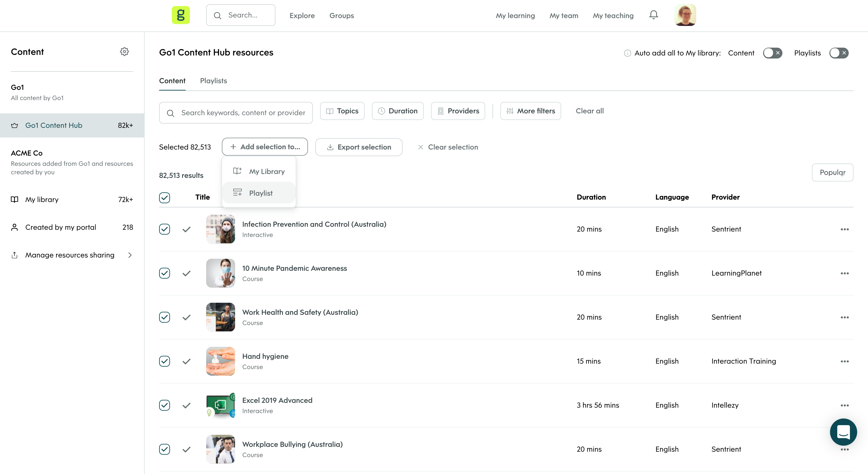Click the checkmark icon beside 10 Minute Pandemic Awareness
Image resolution: width=868 pixels, height=474 pixels.
186,273
